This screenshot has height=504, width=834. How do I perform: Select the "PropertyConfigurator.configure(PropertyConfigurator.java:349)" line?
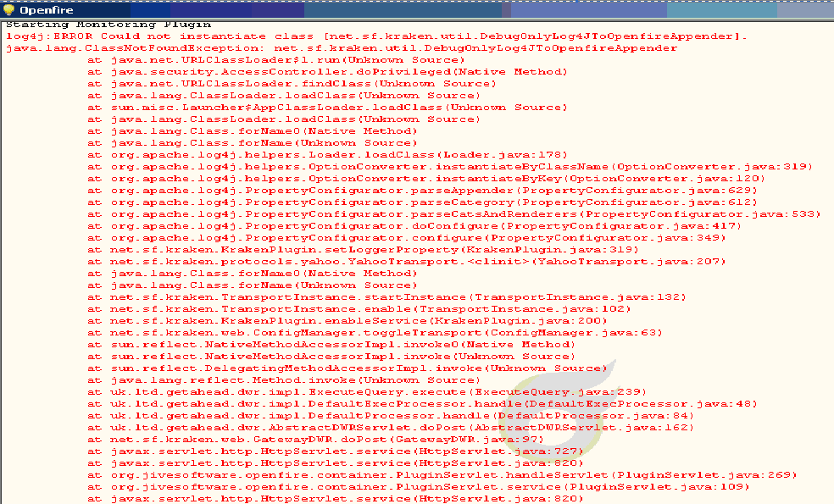click(x=406, y=238)
